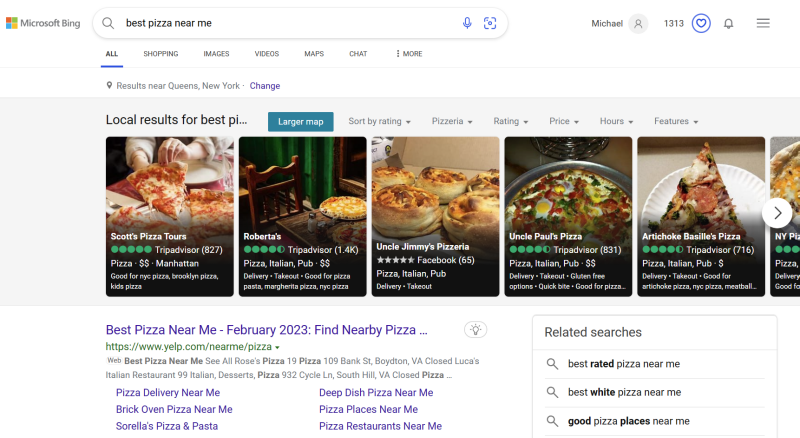800x438 pixels.
Task: Click the lightbulb icon beside Yelp result
Action: click(476, 330)
